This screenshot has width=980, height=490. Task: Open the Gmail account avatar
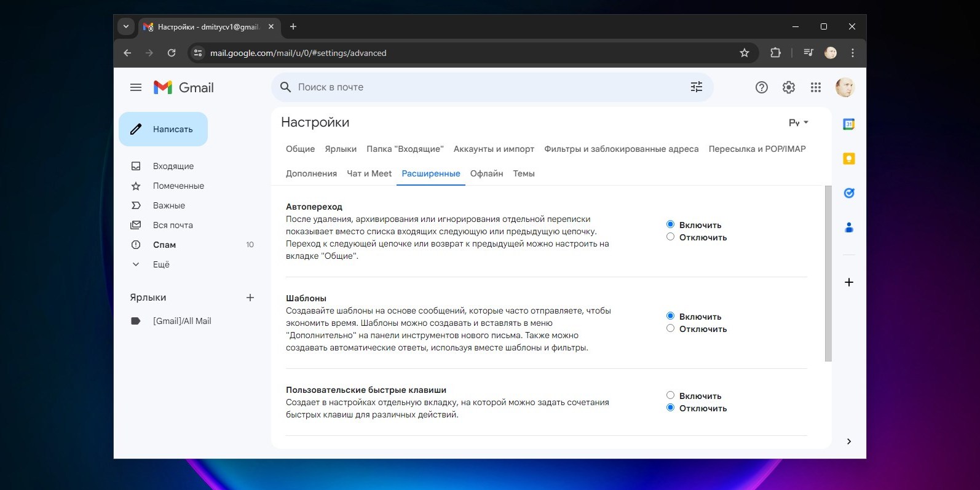pyautogui.click(x=845, y=87)
